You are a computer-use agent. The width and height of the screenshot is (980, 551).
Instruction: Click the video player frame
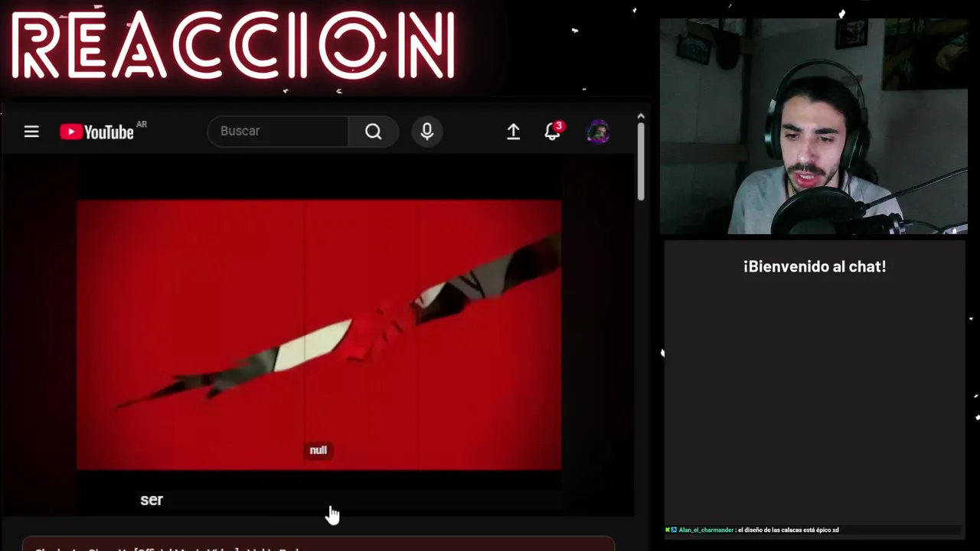coord(318,334)
